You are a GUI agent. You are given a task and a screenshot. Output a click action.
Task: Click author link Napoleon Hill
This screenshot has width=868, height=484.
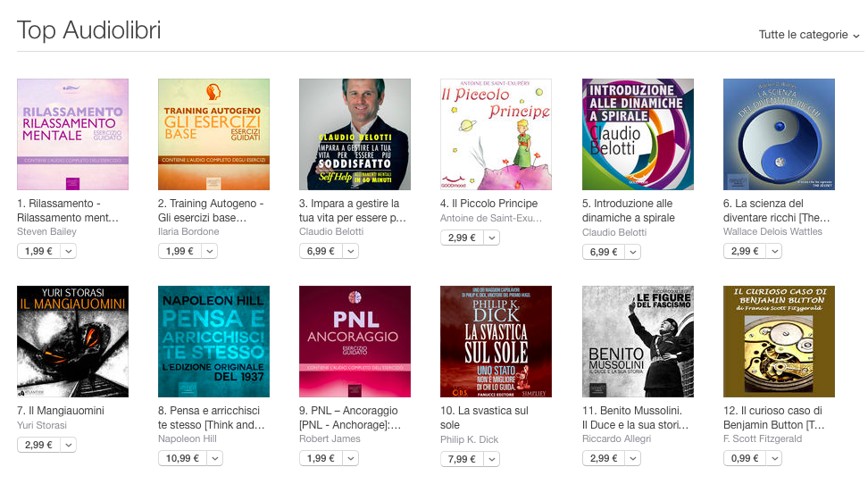(188, 438)
